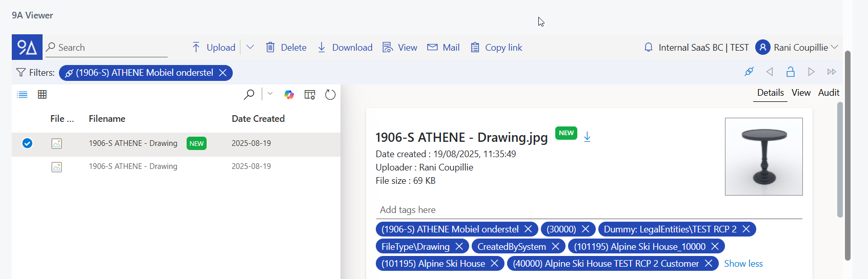868x279 pixels.
Task: Open the column settings icon
Action: 310,95
